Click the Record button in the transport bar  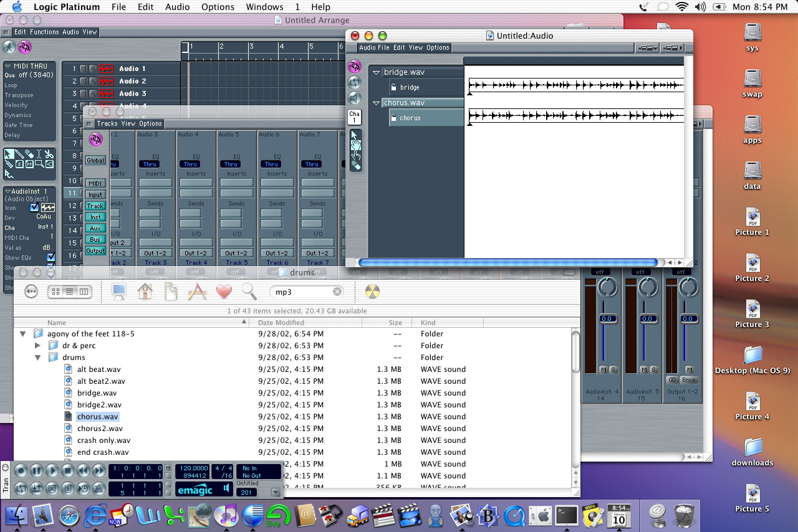pyautogui.click(x=21, y=471)
